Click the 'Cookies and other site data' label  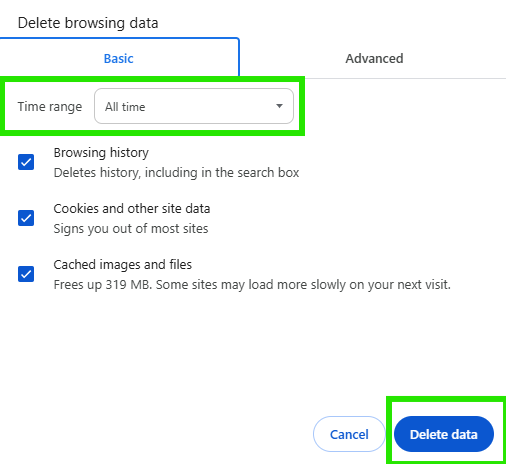pyautogui.click(x=132, y=209)
